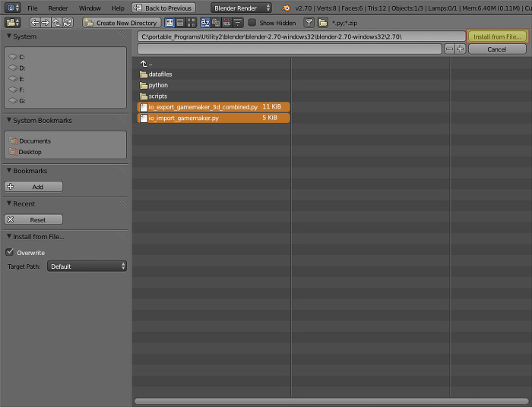
Task: Open Blender Render engine dropdown
Action: pyautogui.click(x=241, y=8)
